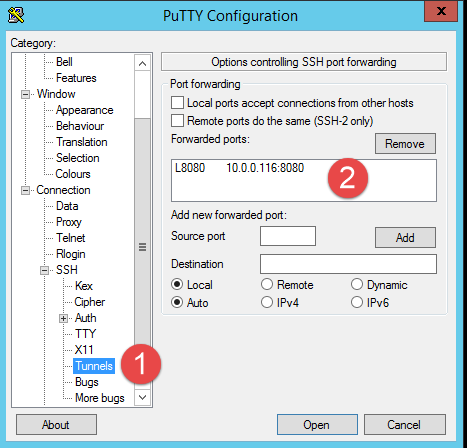The height and width of the screenshot is (448, 467).
Task: Open the Kex settings
Action: 84,286
